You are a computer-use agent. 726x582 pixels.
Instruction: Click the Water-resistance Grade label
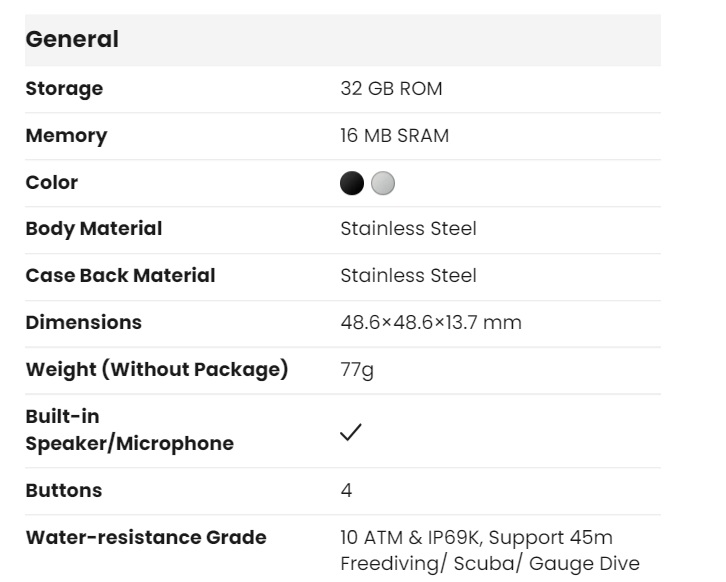(x=145, y=538)
